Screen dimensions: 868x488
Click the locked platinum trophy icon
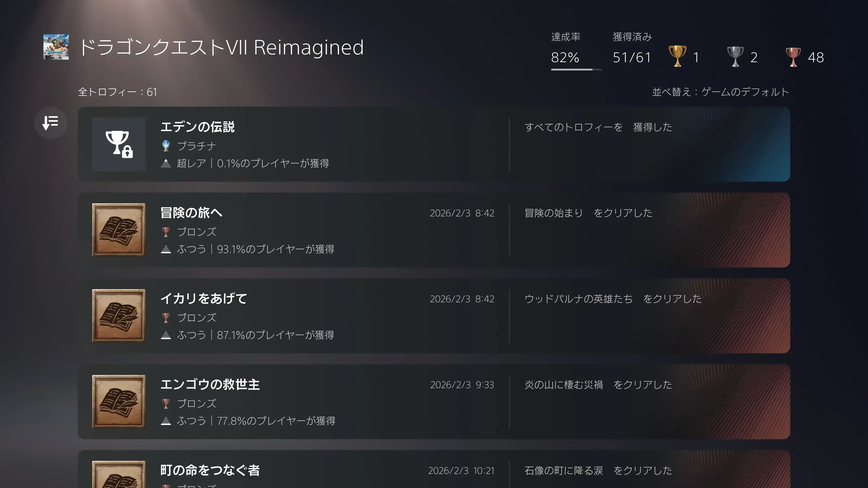pyautogui.click(x=119, y=144)
